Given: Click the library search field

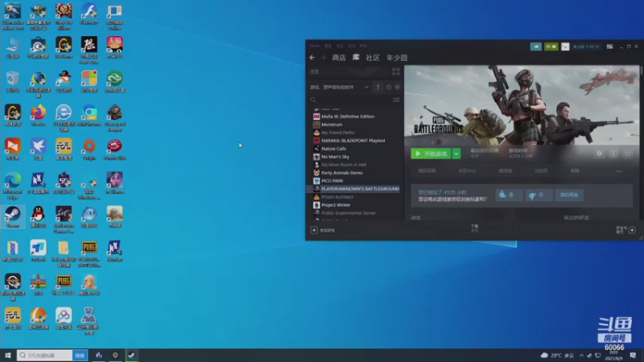Looking at the screenshot, I should [x=350, y=100].
